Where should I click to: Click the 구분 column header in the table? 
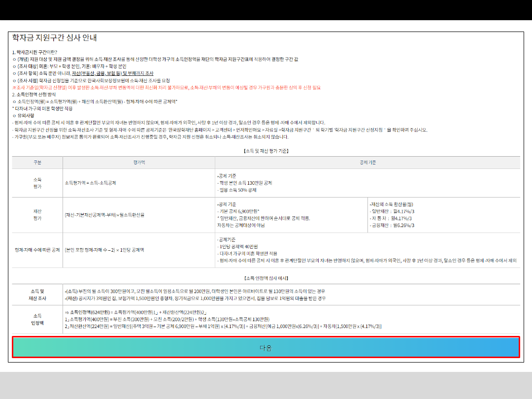tap(37, 162)
